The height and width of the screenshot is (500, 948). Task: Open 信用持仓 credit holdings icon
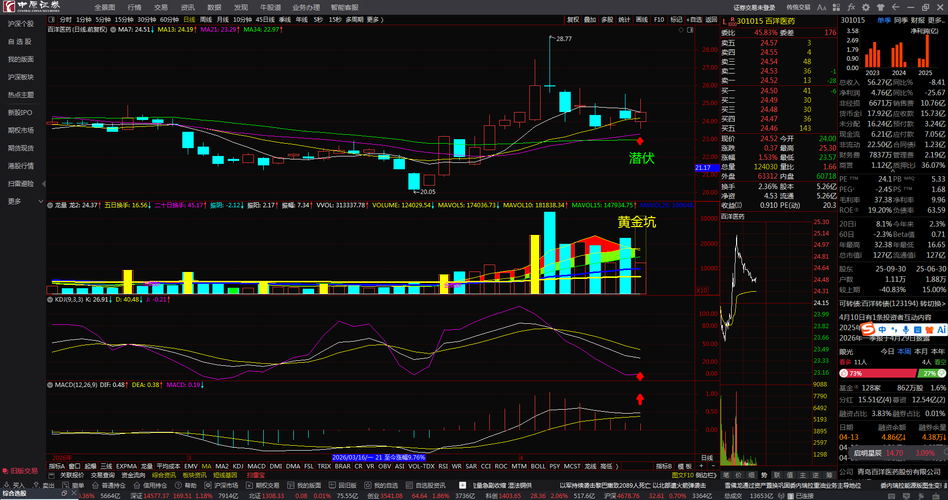(x=150, y=485)
